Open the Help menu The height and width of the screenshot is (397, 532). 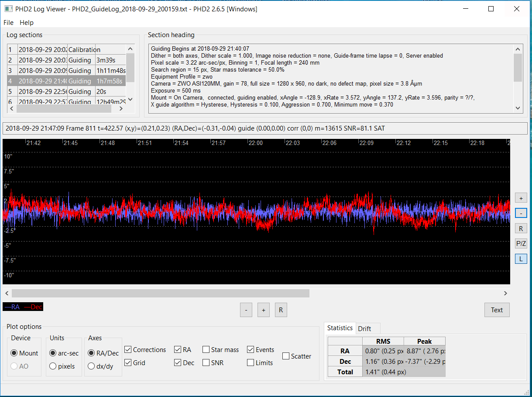click(x=27, y=23)
